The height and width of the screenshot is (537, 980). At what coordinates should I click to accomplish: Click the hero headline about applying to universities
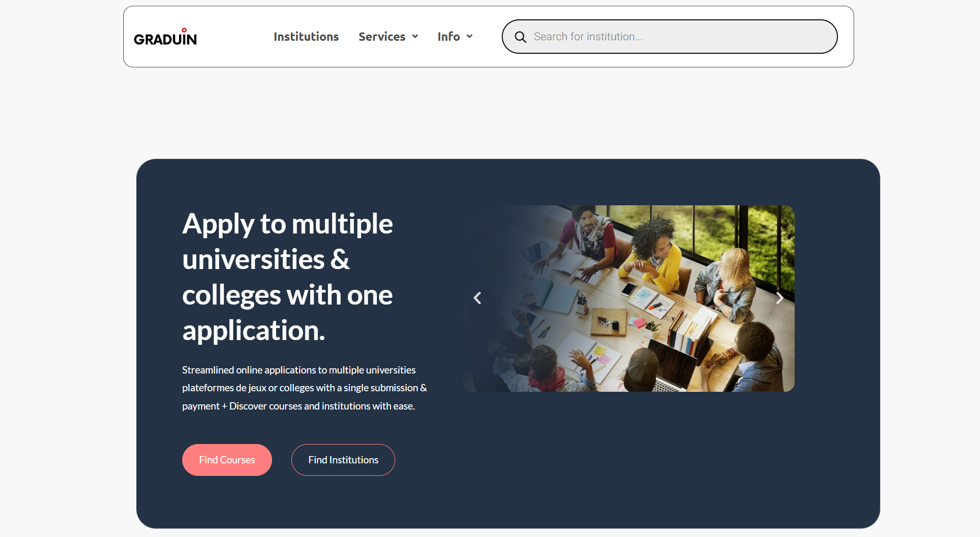tap(288, 277)
